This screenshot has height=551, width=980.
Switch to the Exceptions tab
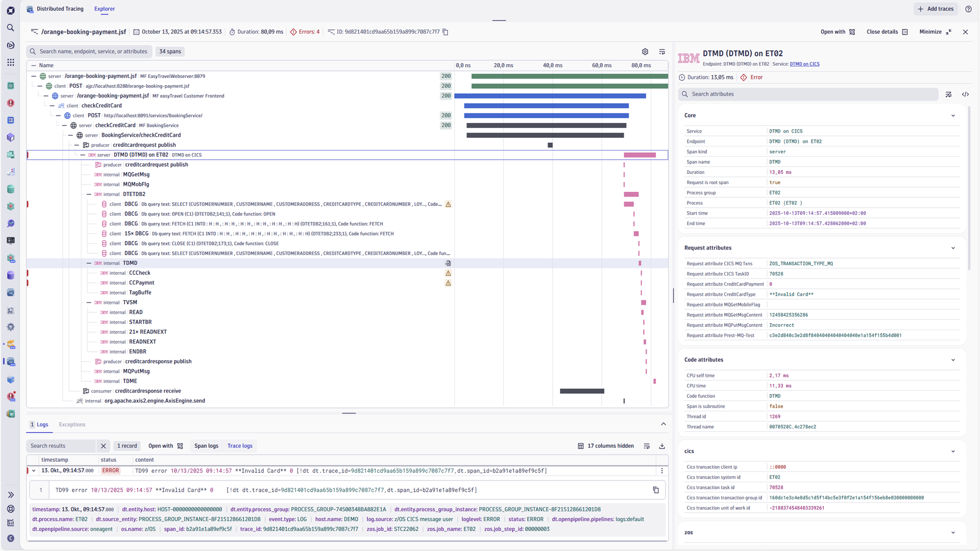(72, 424)
